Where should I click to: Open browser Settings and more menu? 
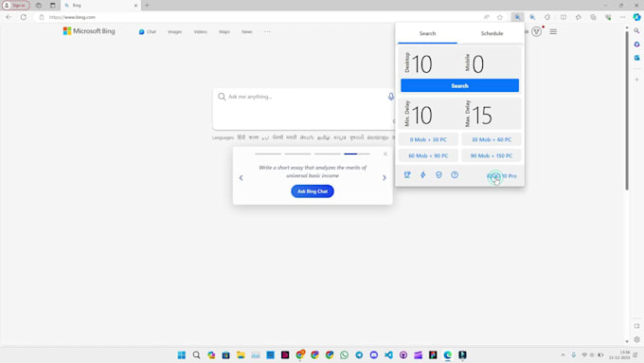click(x=622, y=17)
